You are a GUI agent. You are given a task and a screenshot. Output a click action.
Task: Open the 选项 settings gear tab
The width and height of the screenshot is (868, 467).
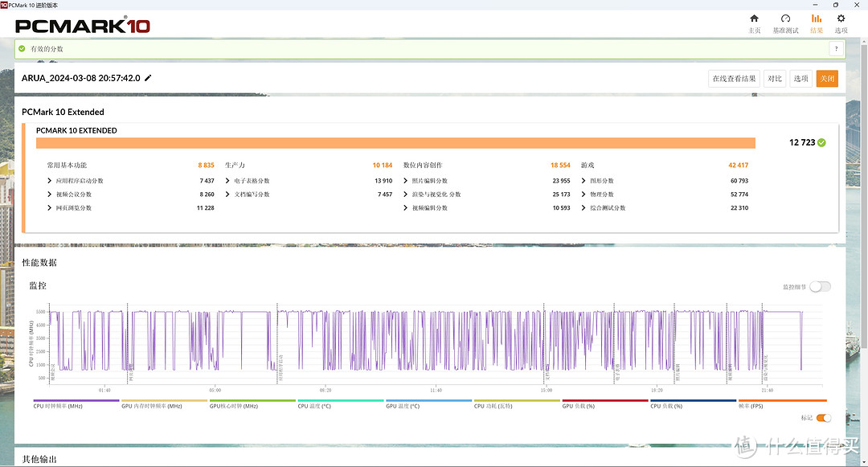(x=841, y=24)
